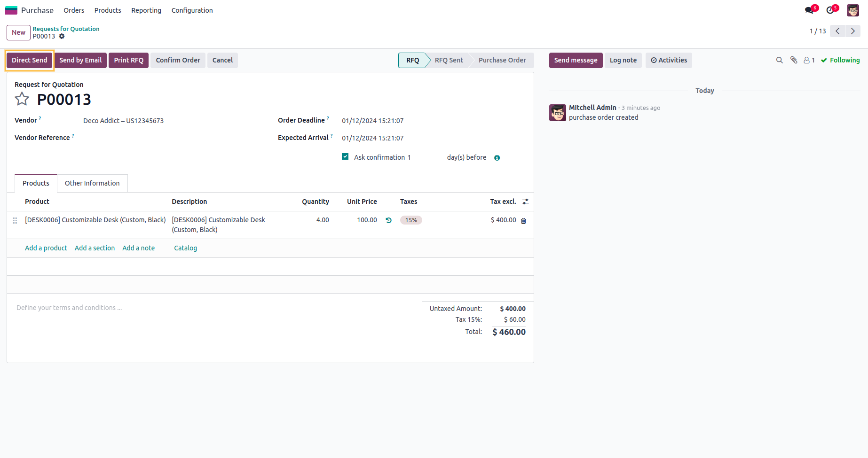Viewport: 868px width, 458px height.
Task: Show followers list icon
Action: click(x=809, y=60)
